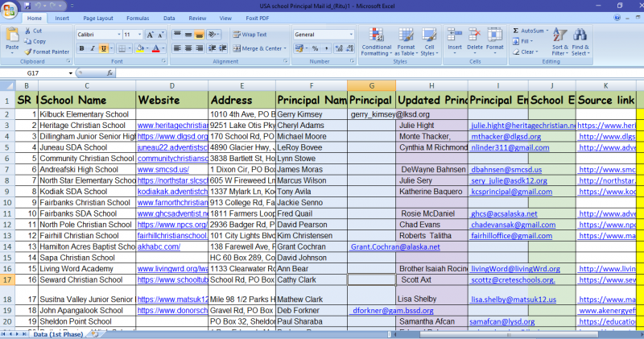This screenshot has height=339, width=644.
Task: Click the Select All corner button
Action: click(7, 86)
